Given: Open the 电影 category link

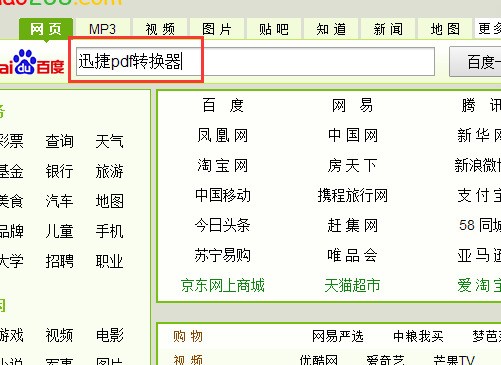Looking at the screenshot, I should 109,335.
